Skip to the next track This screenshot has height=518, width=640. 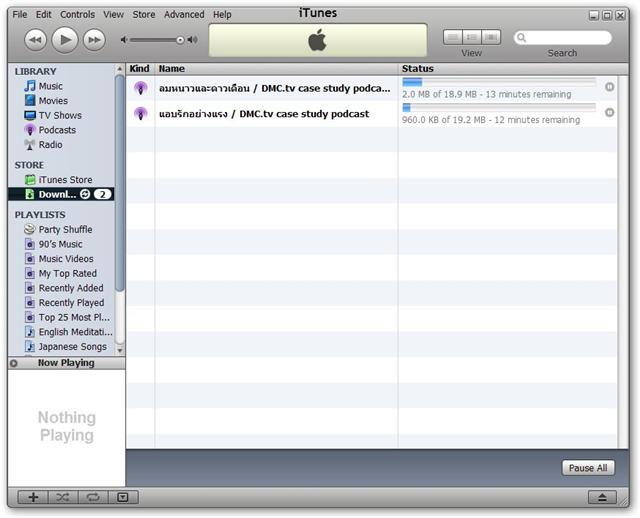pos(94,39)
